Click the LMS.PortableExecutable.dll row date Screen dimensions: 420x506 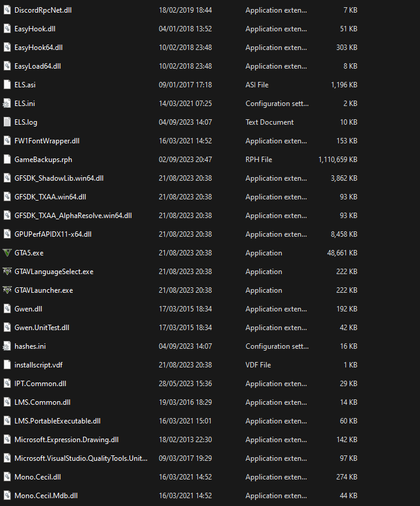[185, 421]
